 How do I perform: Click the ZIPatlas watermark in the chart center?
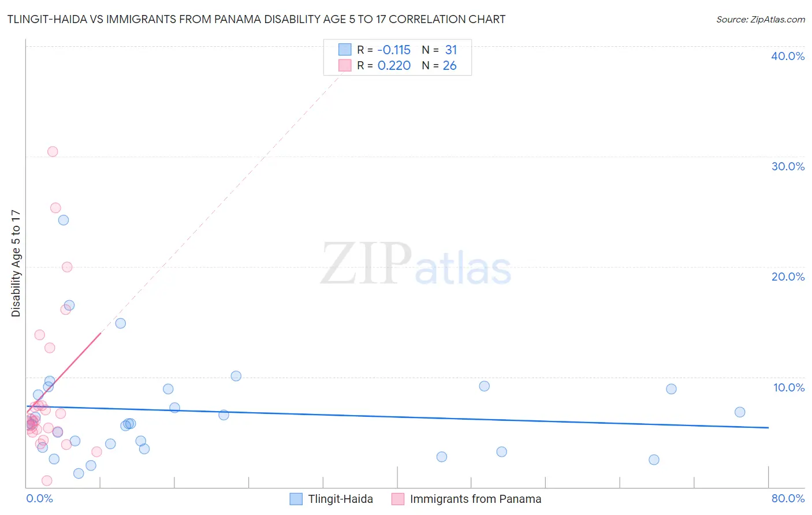tap(416, 264)
